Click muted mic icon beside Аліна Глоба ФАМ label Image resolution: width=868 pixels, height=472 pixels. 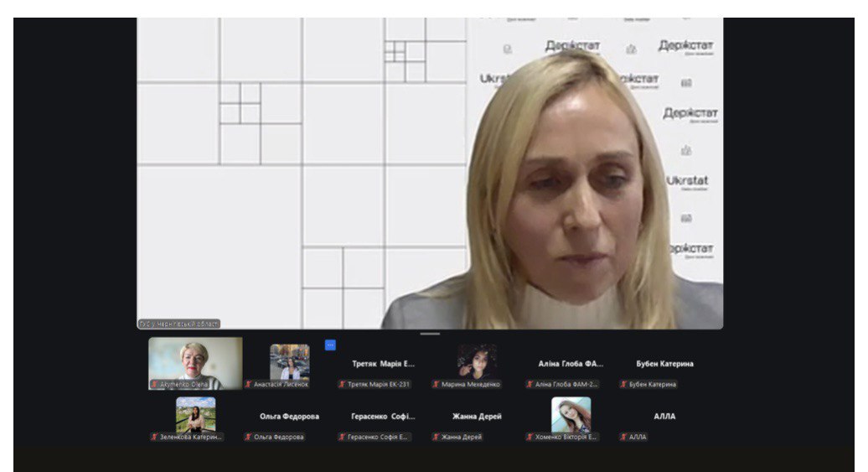(x=530, y=384)
